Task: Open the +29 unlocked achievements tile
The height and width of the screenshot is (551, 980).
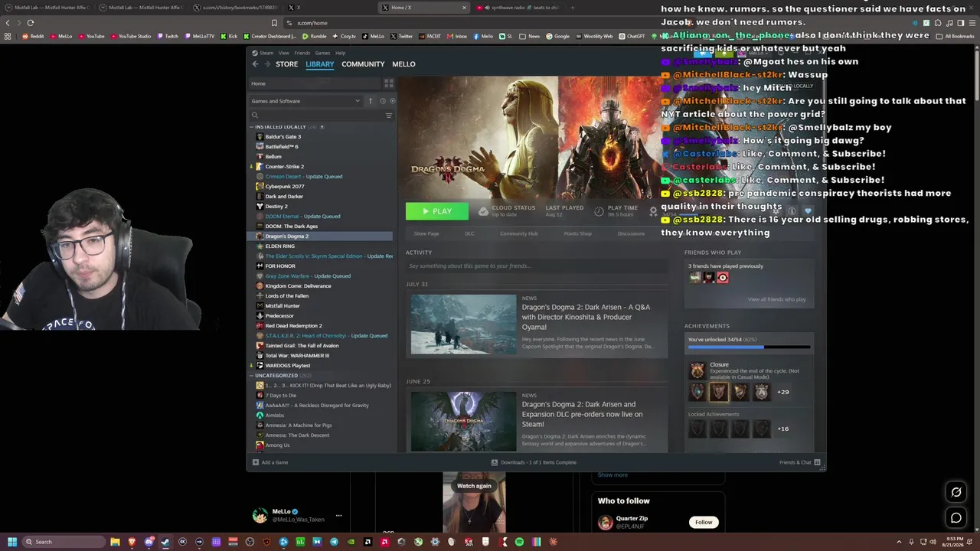Action: coord(782,392)
